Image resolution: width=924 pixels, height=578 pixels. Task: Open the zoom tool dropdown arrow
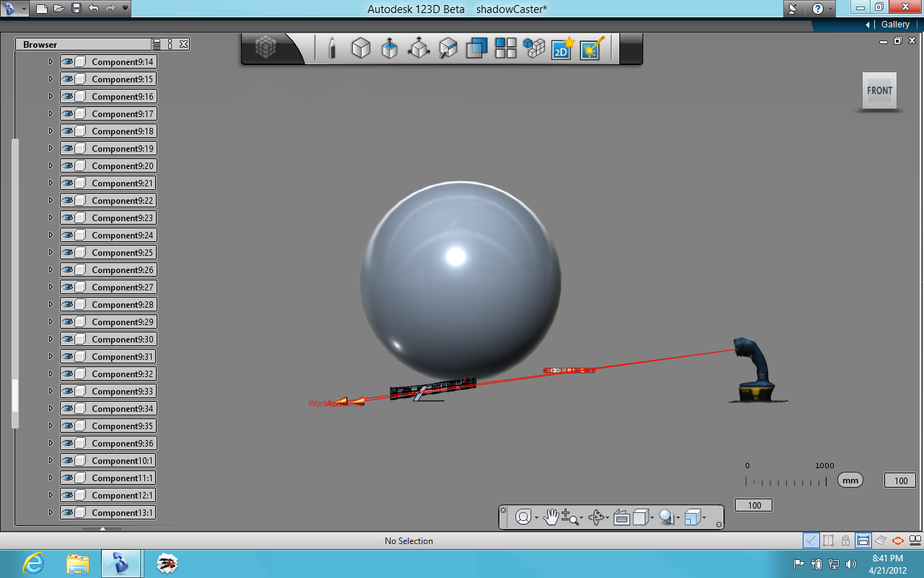point(581,519)
